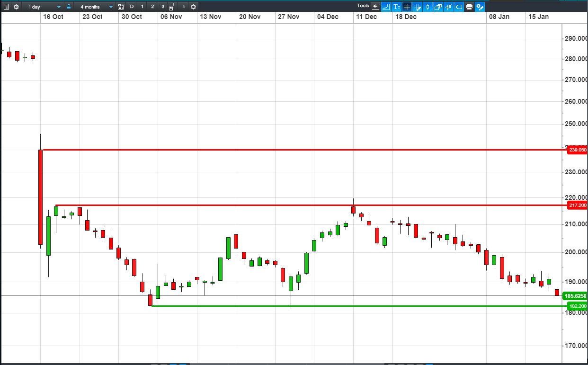Image resolution: width=588 pixels, height=365 pixels.
Task: Select the price label tag tool
Action: click(459, 7)
